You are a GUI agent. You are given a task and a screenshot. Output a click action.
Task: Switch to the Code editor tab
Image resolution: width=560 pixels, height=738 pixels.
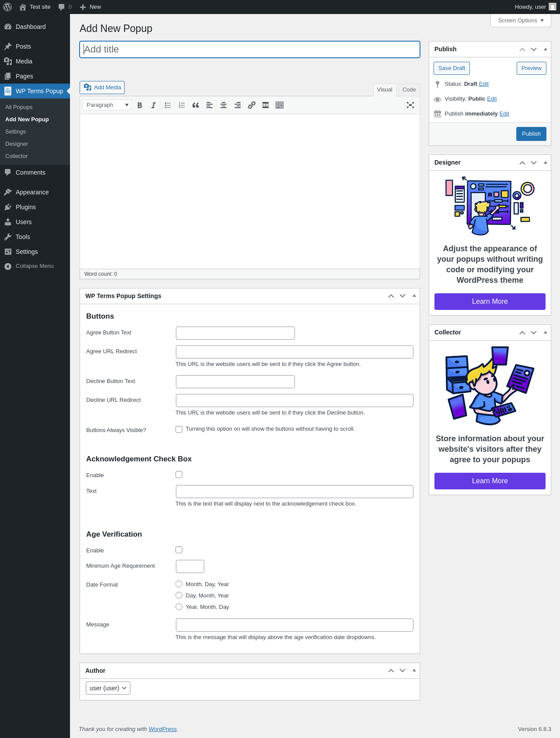[409, 90]
